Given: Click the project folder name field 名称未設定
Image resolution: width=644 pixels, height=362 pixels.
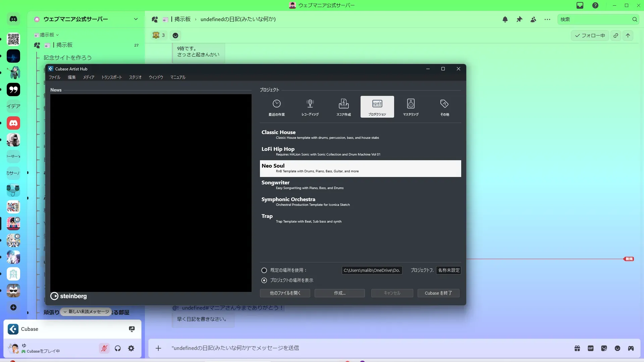Looking at the screenshot, I should (448, 270).
